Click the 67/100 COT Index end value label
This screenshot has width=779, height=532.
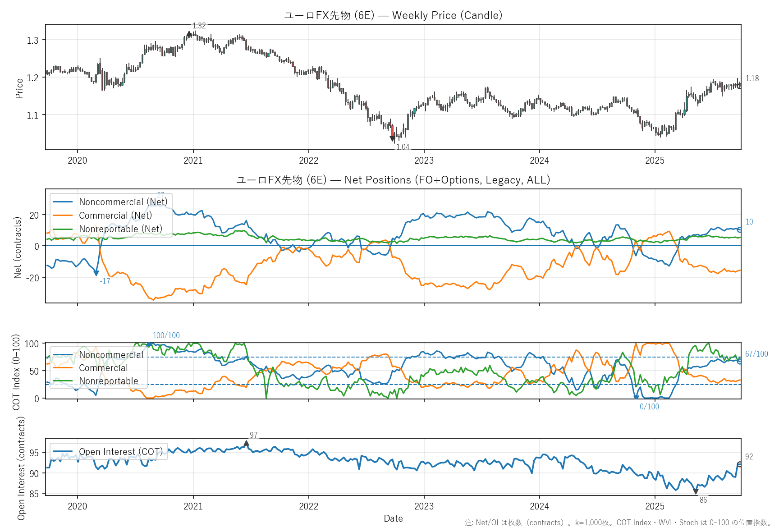[756, 354]
